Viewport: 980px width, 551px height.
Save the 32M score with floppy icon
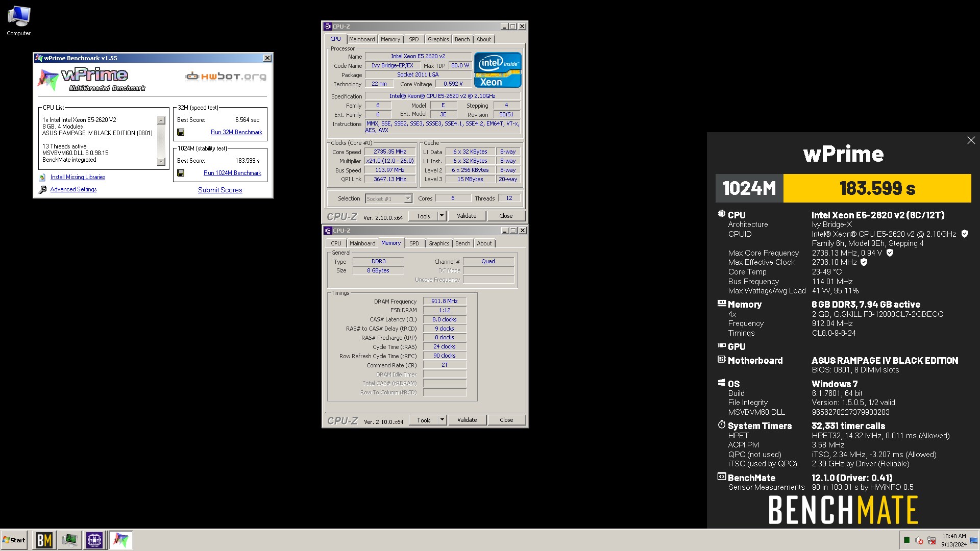click(x=181, y=132)
